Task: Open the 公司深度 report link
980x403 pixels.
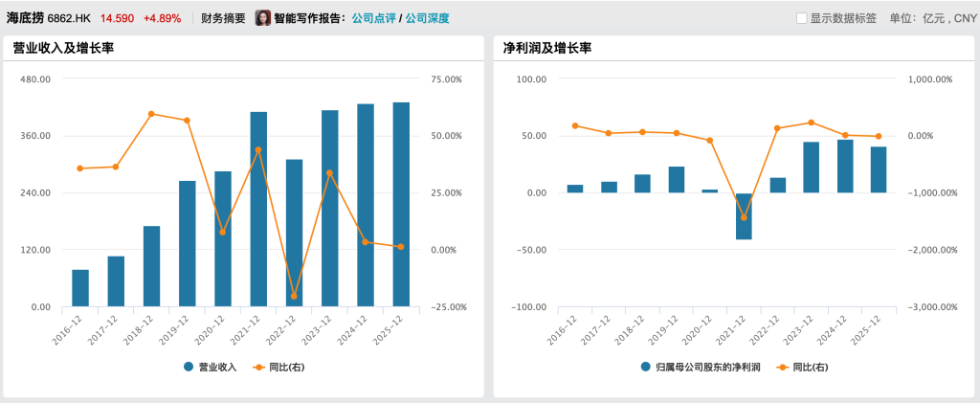Action: click(427, 18)
